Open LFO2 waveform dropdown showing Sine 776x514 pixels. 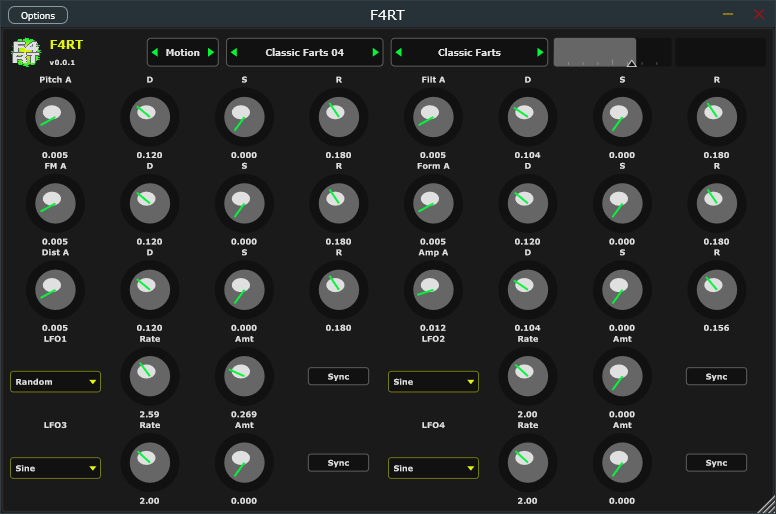tap(433, 382)
